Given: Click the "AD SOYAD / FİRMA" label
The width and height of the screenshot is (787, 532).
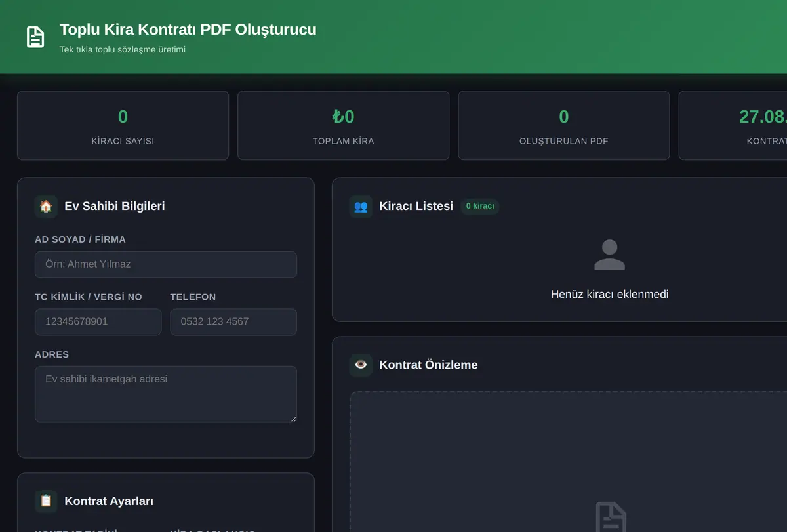Looking at the screenshot, I should [80, 239].
